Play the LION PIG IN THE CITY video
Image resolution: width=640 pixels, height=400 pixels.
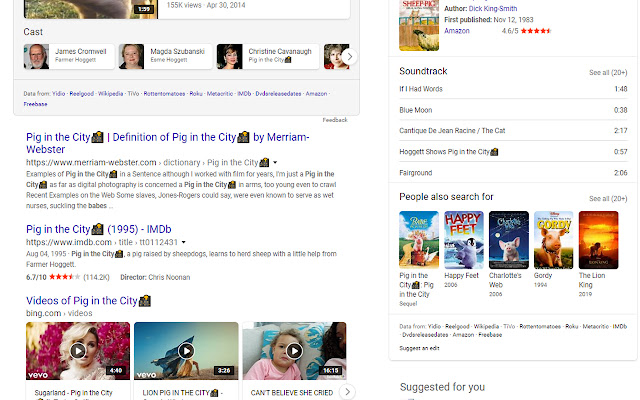click(x=186, y=351)
